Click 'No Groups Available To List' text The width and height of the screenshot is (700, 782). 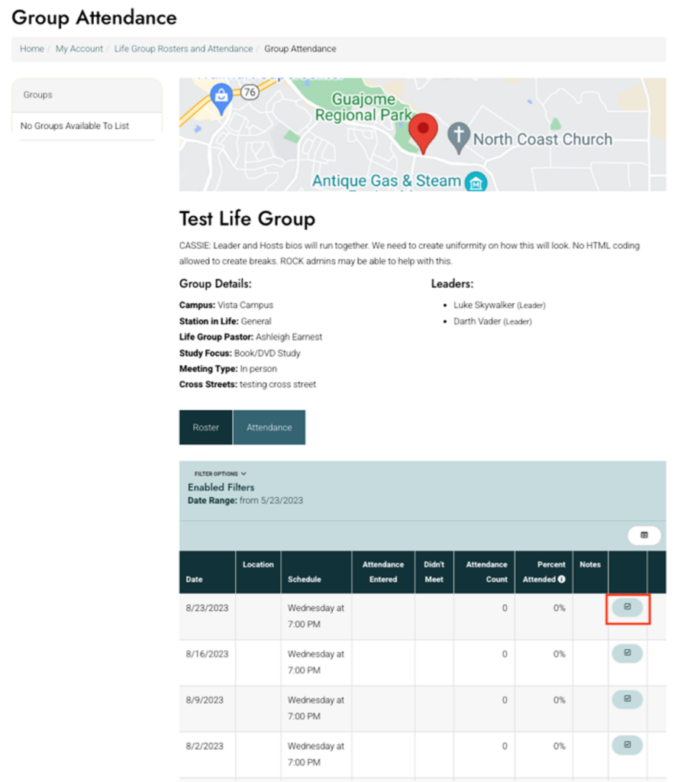click(x=75, y=126)
